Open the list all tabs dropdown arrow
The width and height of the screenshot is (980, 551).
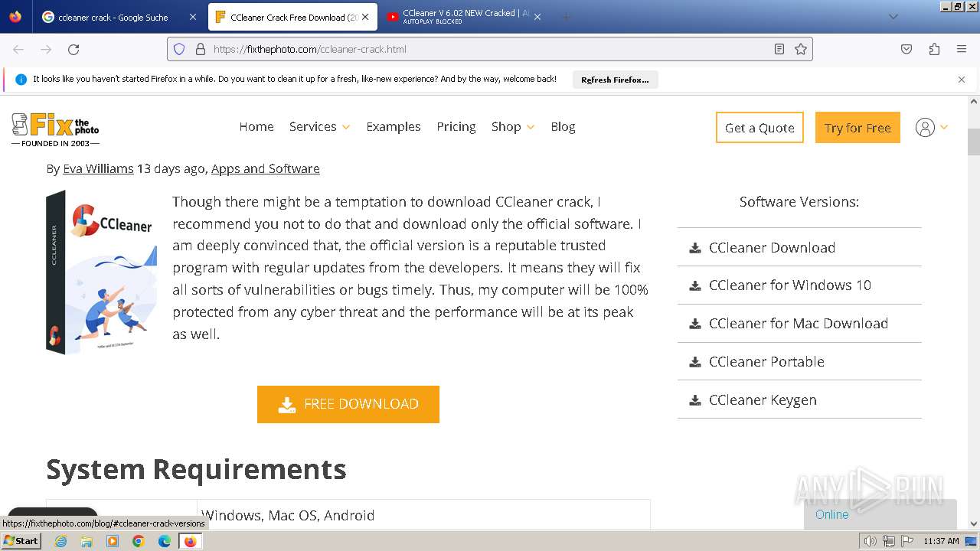[x=893, y=17]
